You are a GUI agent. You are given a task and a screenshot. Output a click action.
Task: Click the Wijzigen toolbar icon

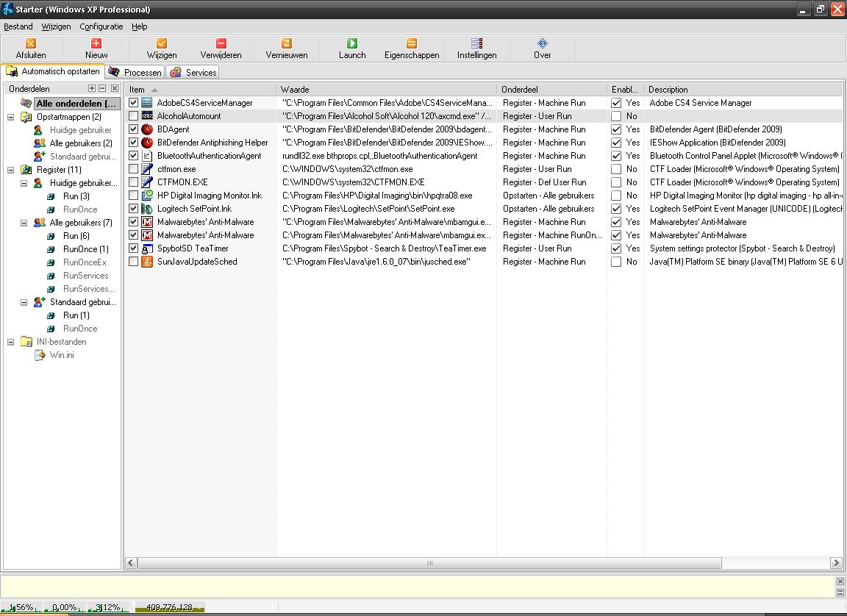(x=162, y=43)
